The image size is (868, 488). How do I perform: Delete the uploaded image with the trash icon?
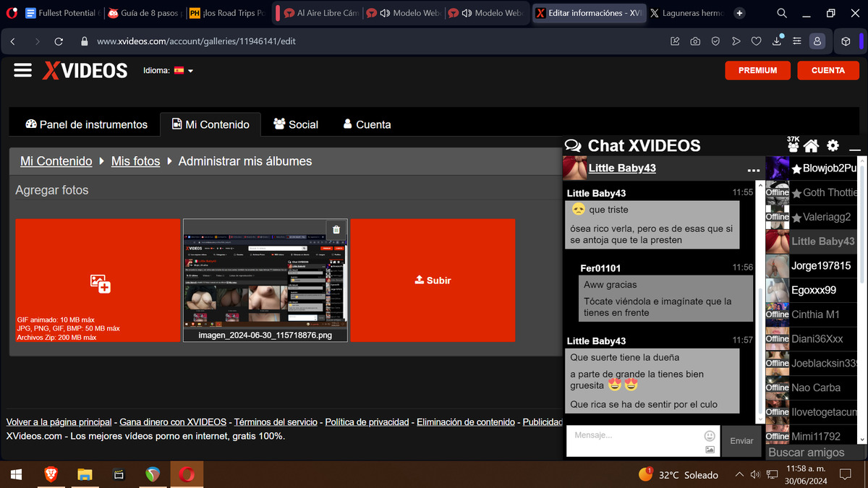point(336,230)
